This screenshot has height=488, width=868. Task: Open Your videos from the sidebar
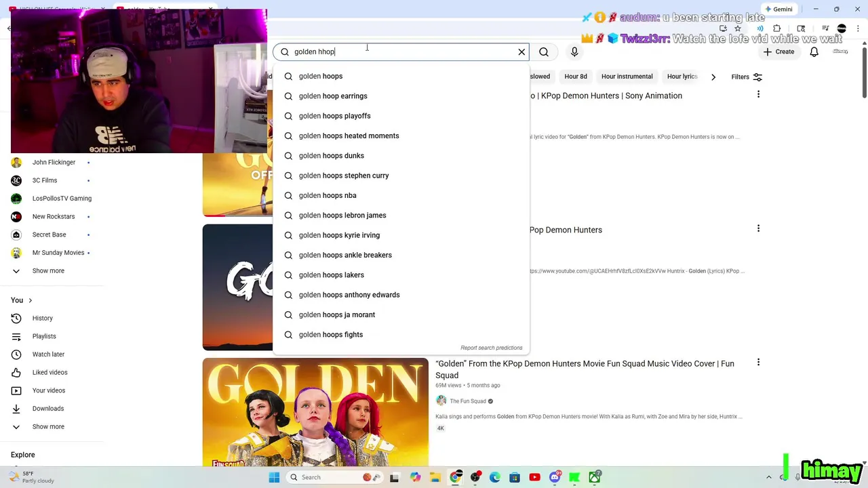(49, 390)
